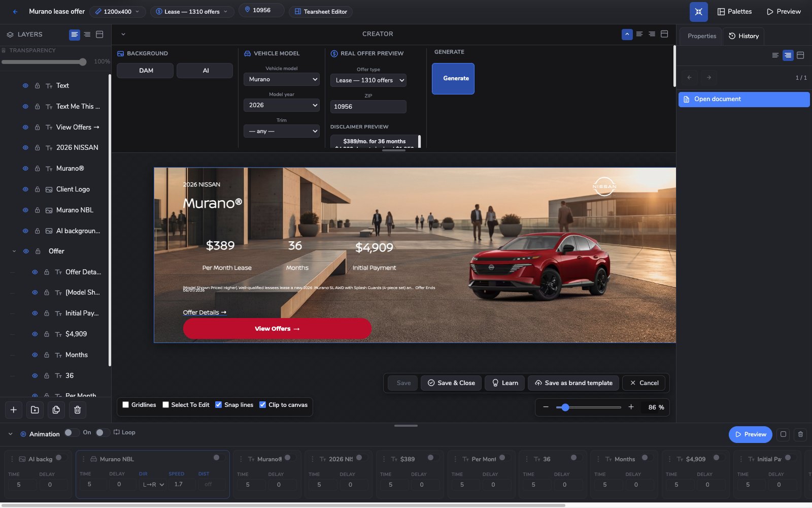Hide the Client Logo layer
812x508 pixels.
pos(25,189)
